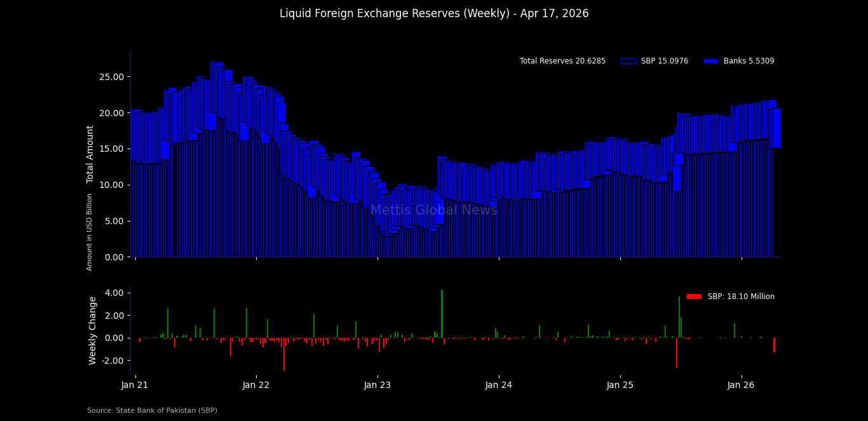Select the Jan 22 x-axis label
The width and height of the screenshot is (868, 421).
pyautogui.click(x=256, y=385)
